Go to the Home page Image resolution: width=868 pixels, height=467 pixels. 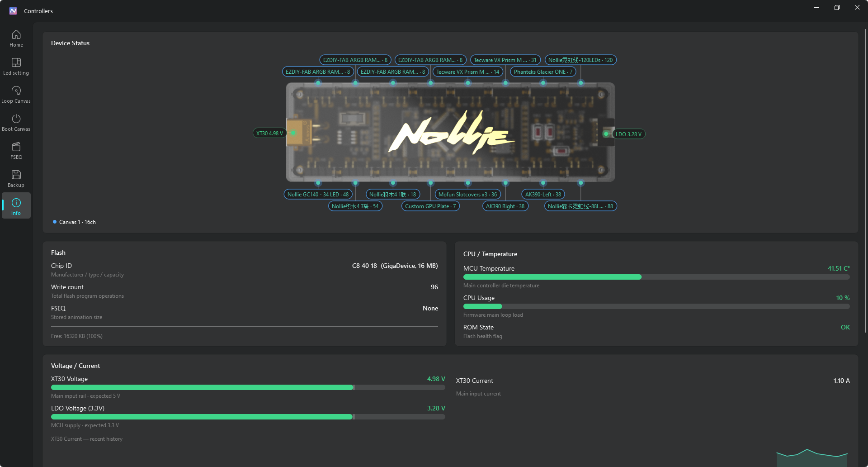[x=16, y=38]
